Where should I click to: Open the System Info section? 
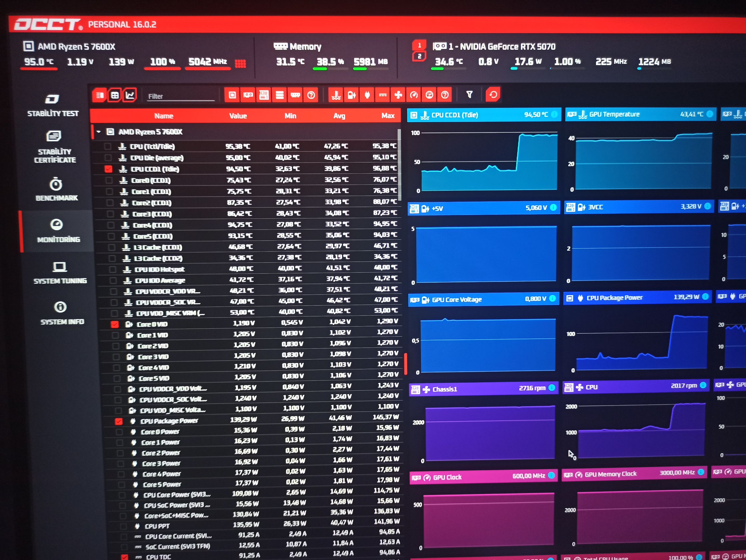coord(62,313)
